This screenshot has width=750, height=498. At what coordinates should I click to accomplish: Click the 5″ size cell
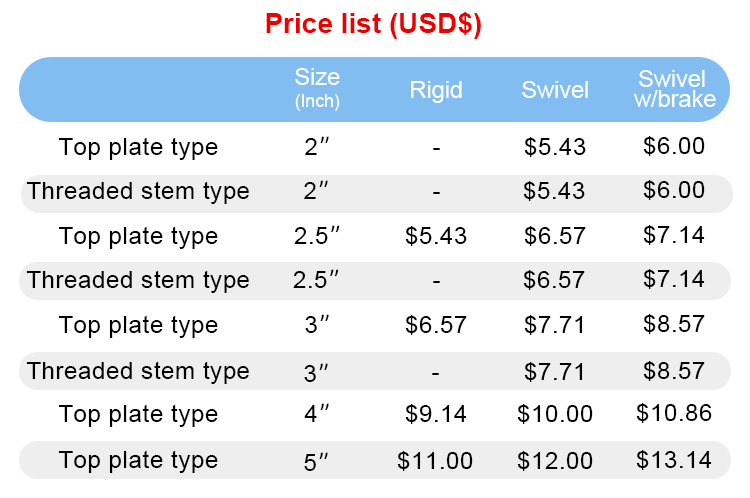pyautogui.click(x=316, y=461)
